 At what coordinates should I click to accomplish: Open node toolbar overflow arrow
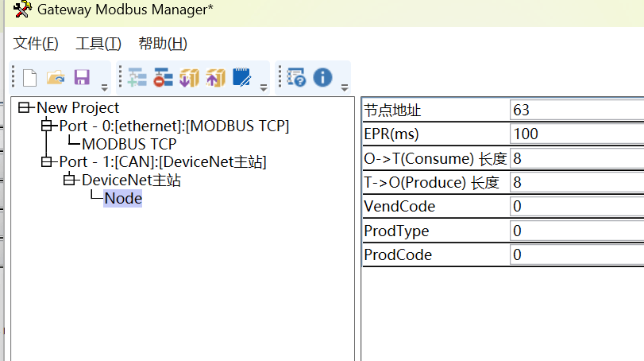(264, 87)
